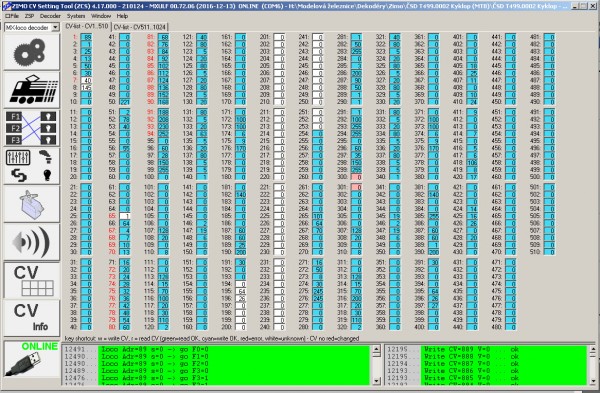The height and width of the screenshot is (393, 600).
Task: Open the Help menu
Action: [x=122, y=16]
